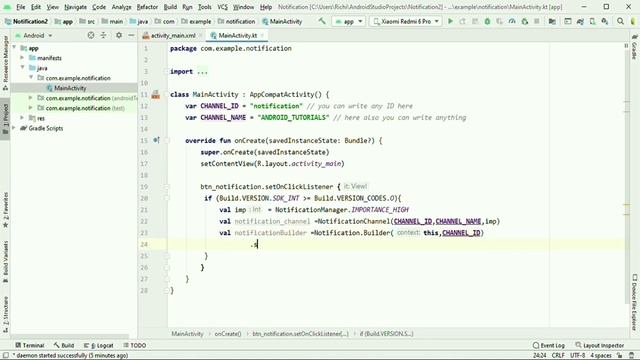Expand the folded import block
Screen dimensions: 640x360
[202, 71]
